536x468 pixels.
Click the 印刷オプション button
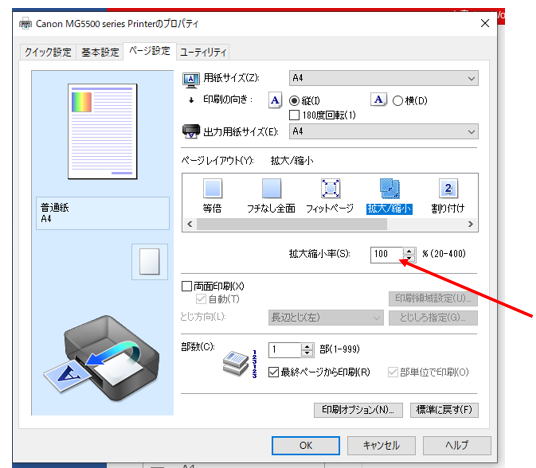click(x=358, y=410)
